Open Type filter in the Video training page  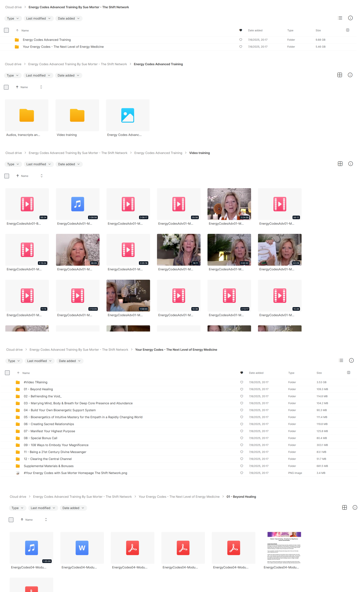click(x=13, y=164)
